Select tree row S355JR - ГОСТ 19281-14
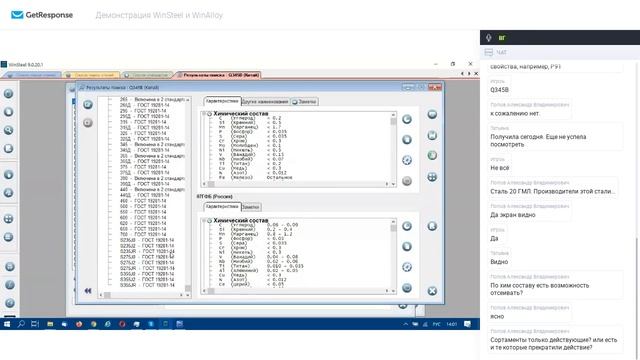640x360 pixels. (x=147, y=285)
